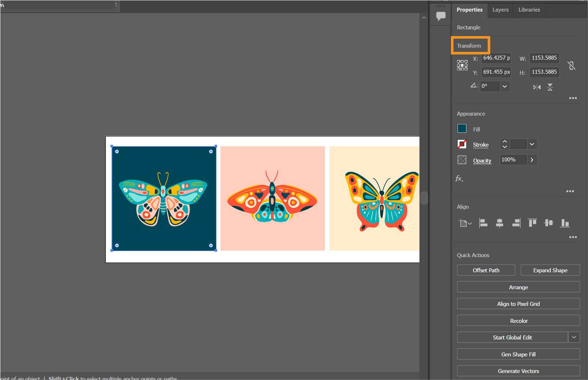This screenshot has width=588, height=380.
Task: Toggle the constrain width and height proportions link
Action: coord(572,65)
